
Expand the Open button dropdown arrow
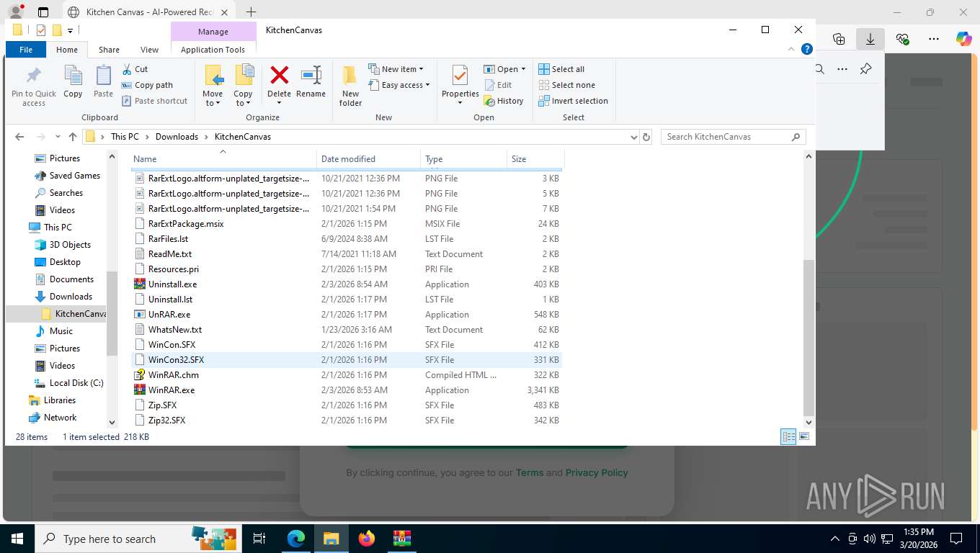[523, 69]
